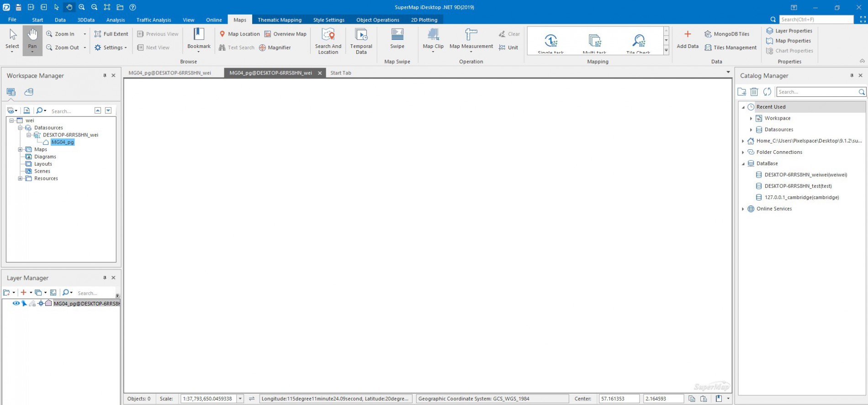Open the File menu

point(12,20)
